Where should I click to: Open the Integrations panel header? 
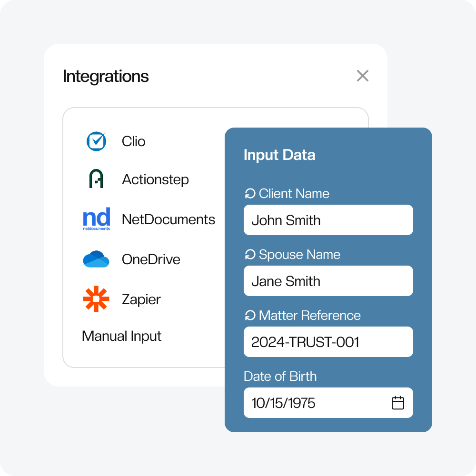click(106, 76)
